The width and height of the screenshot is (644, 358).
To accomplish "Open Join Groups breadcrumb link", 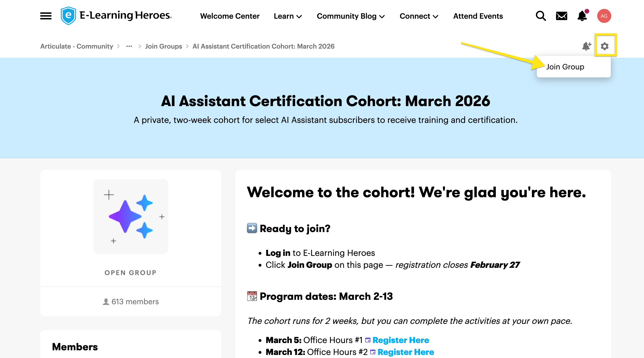I will coord(164,46).
